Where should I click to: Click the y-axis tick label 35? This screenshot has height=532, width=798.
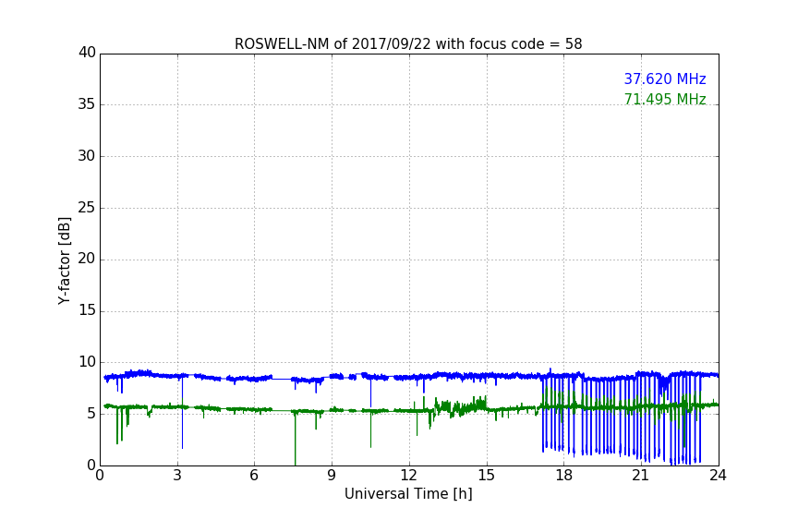click(87, 104)
